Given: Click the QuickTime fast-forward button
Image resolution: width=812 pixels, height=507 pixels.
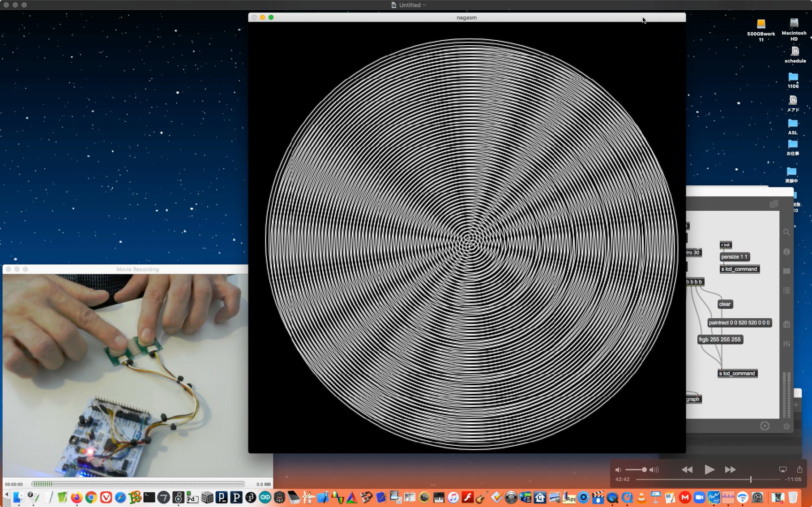Looking at the screenshot, I should click(731, 469).
